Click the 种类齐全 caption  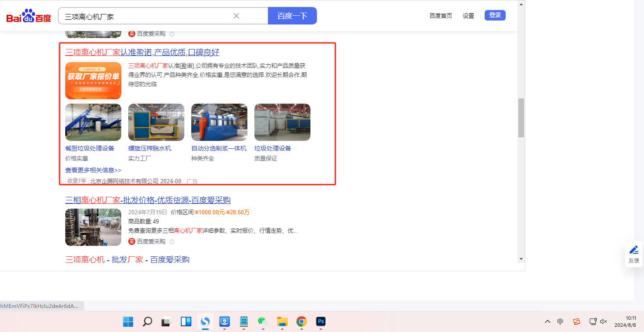tap(203, 158)
